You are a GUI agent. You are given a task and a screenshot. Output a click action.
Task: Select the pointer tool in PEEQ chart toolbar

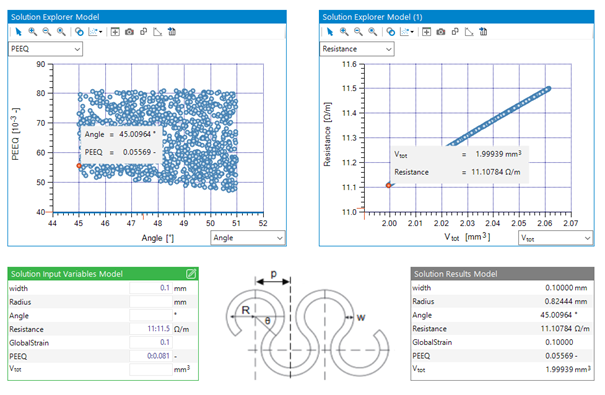click(18, 32)
